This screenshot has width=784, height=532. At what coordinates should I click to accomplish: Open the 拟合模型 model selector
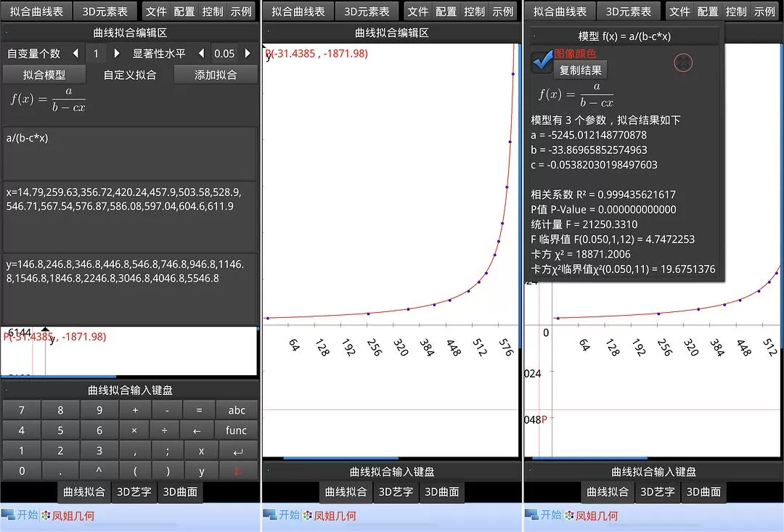[x=44, y=75]
